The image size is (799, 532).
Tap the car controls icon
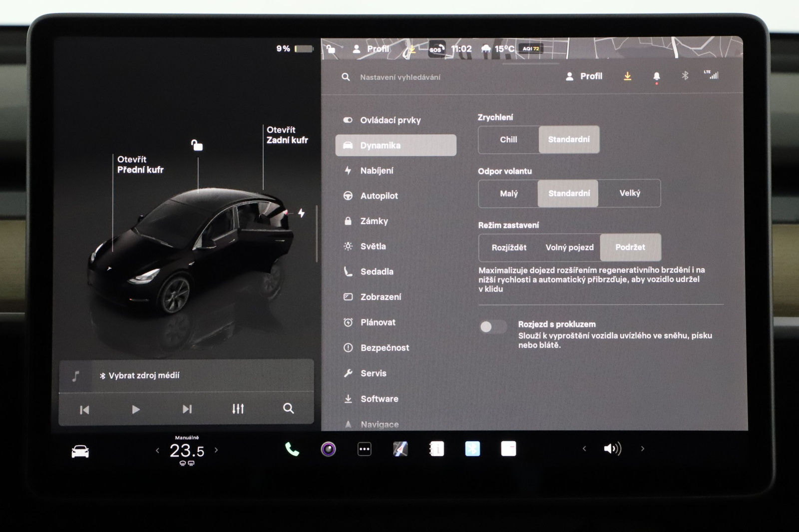80,452
